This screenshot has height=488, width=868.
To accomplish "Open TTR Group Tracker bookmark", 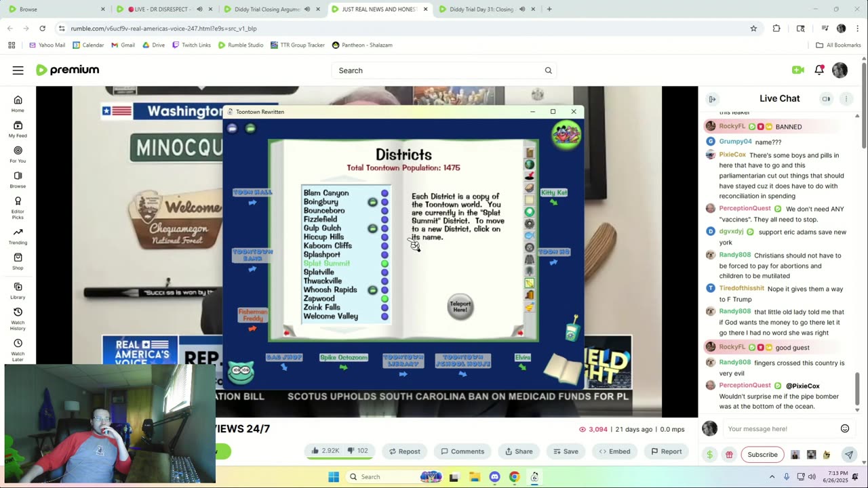I will (x=298, y=45).
